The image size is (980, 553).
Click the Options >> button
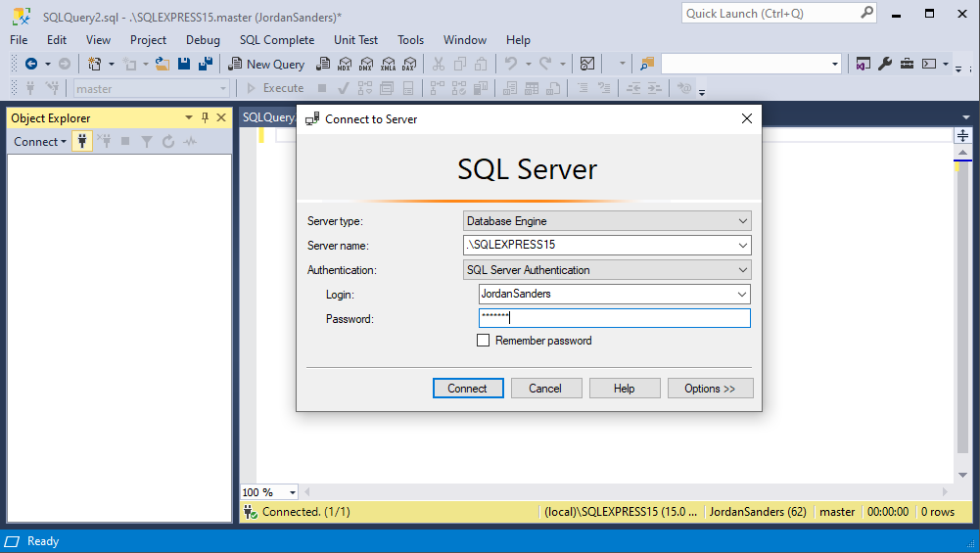pyautogui.click(x=710, y=388)
